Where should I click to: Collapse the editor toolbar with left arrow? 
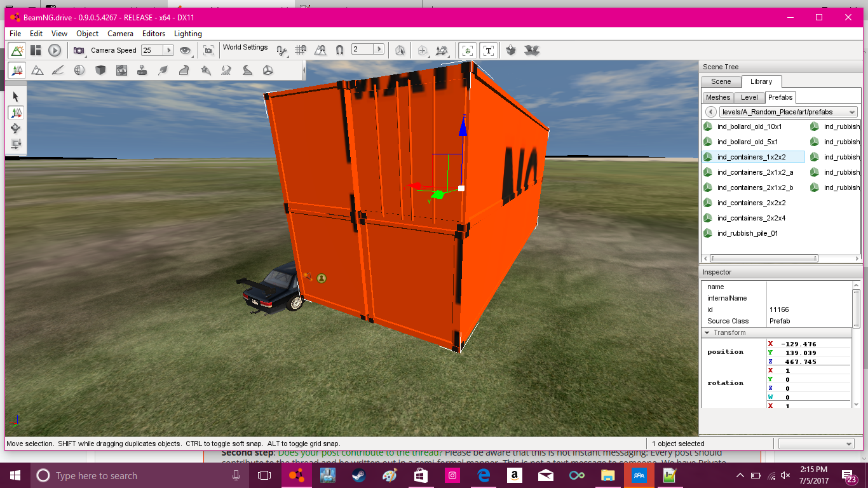coord(304,70)
